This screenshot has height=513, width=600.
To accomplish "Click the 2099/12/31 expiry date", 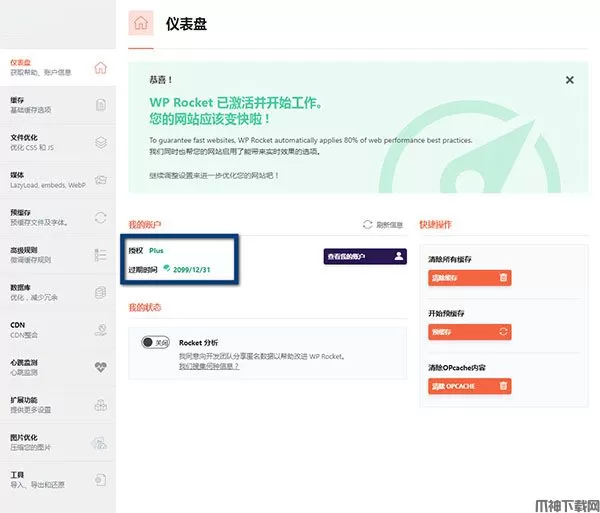I will click(191, 270).
